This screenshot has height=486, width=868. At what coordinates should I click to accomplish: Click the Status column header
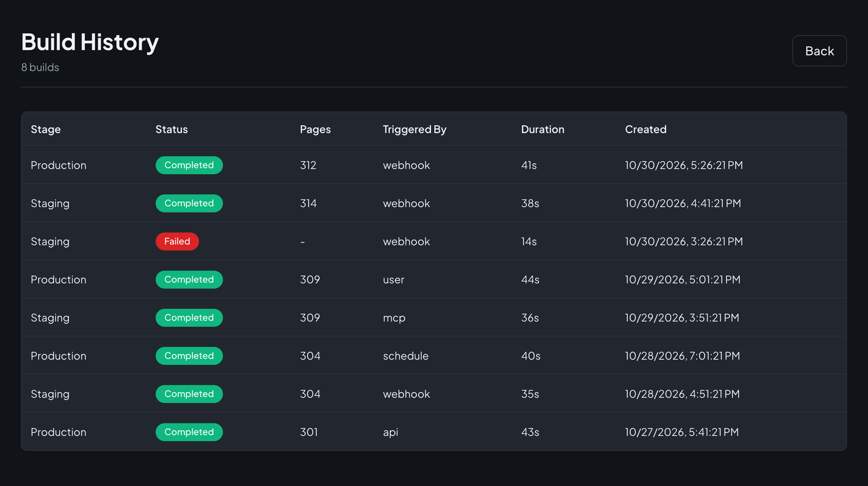pyautogui.click(x=172, y=129)
